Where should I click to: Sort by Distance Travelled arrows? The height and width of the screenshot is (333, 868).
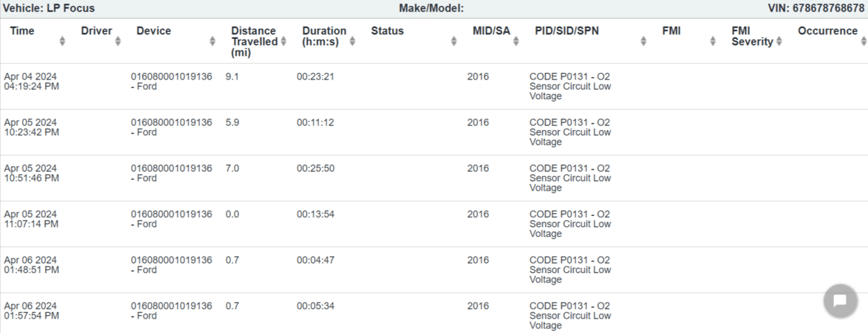[283, 42]
